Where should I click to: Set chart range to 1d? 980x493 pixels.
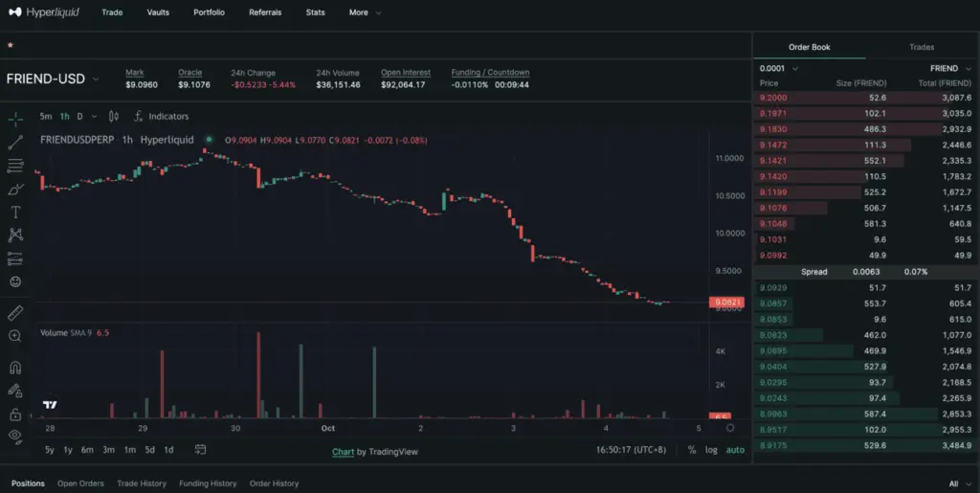point(168,450)
